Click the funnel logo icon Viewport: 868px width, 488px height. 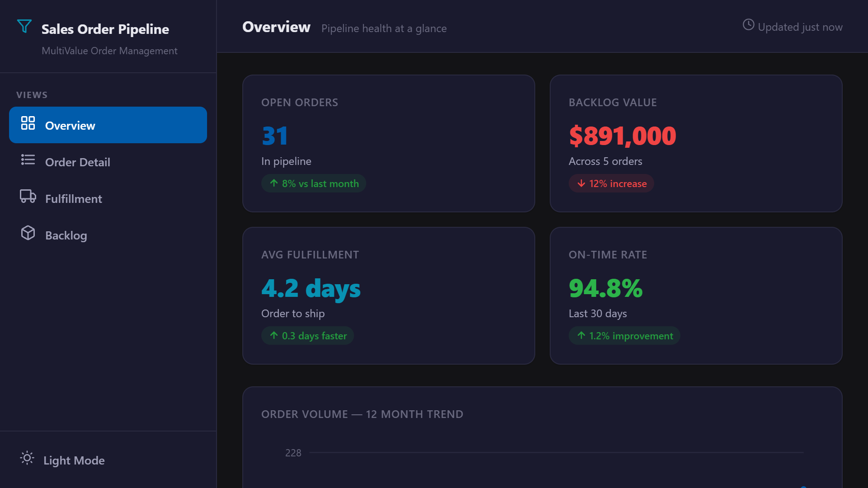pos(24,26)
